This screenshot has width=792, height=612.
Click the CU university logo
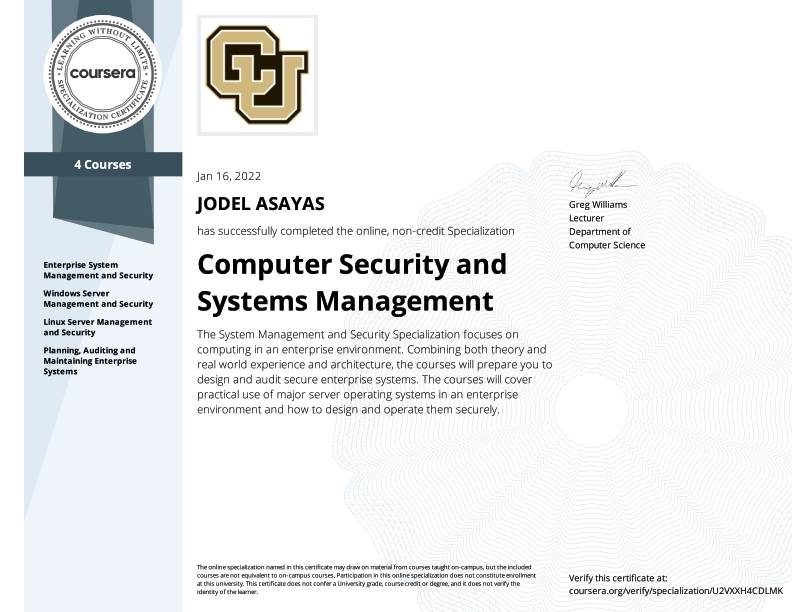[258, 75]
